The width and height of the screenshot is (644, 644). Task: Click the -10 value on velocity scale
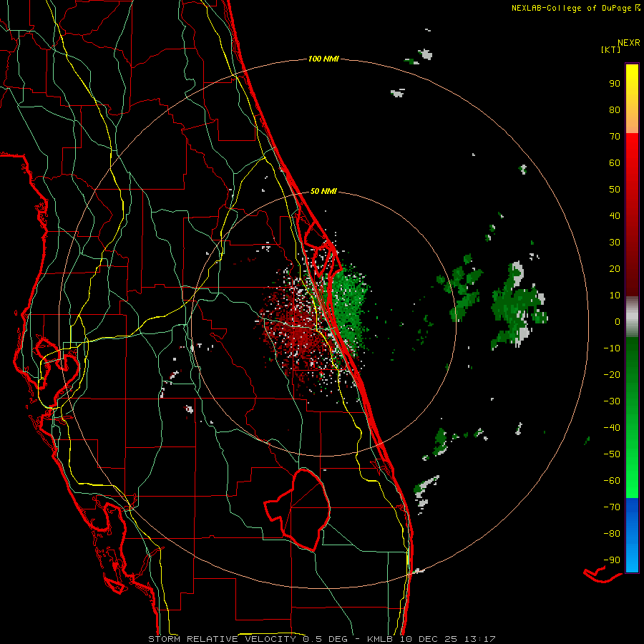612,348
